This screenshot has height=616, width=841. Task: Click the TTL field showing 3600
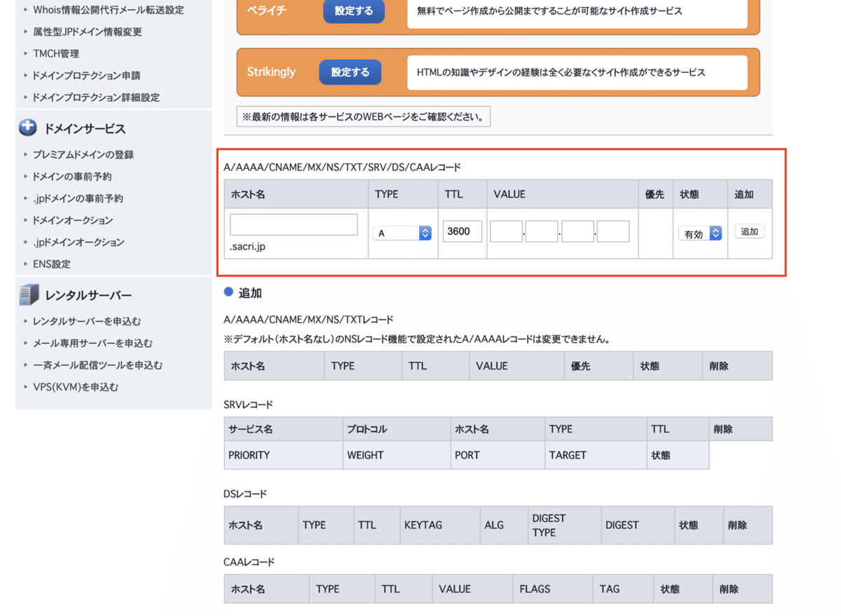coord(463,231)
